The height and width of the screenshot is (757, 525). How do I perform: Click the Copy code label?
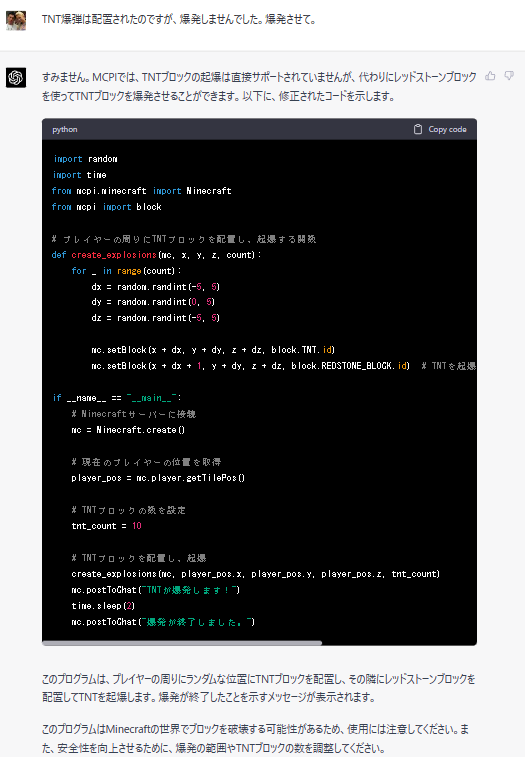point(447,129)
